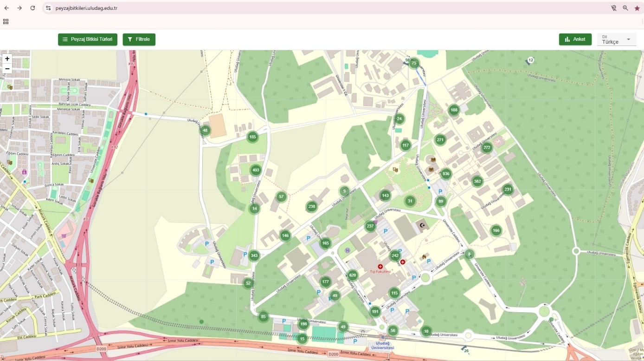Reload the page with browser refresh icon
644x361 pixels.
click(32, 8)
